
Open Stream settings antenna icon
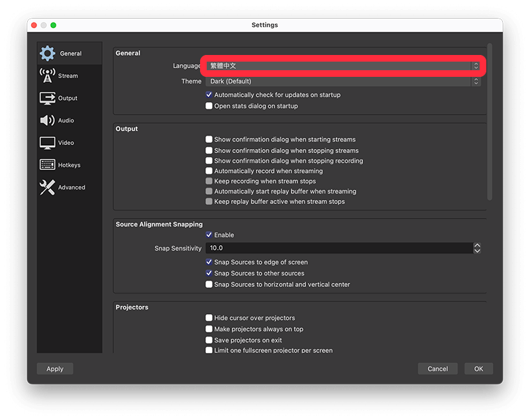[47, 76]
